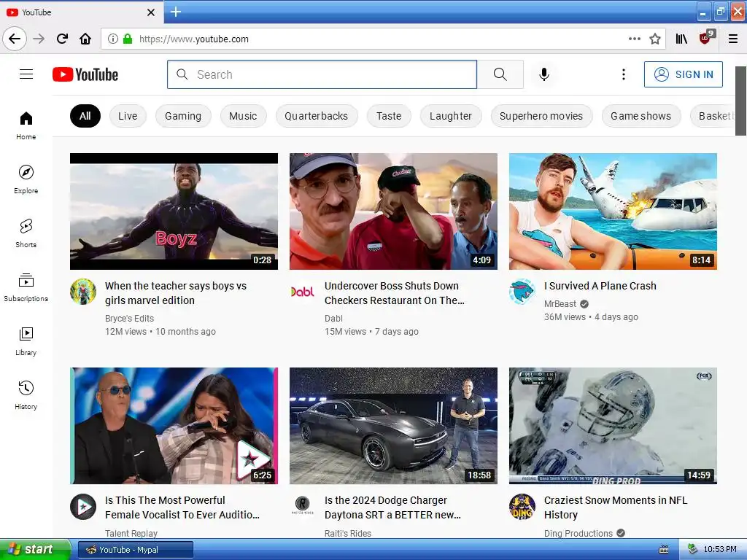Open Ding Productions channel avatar

click(522, 506)
